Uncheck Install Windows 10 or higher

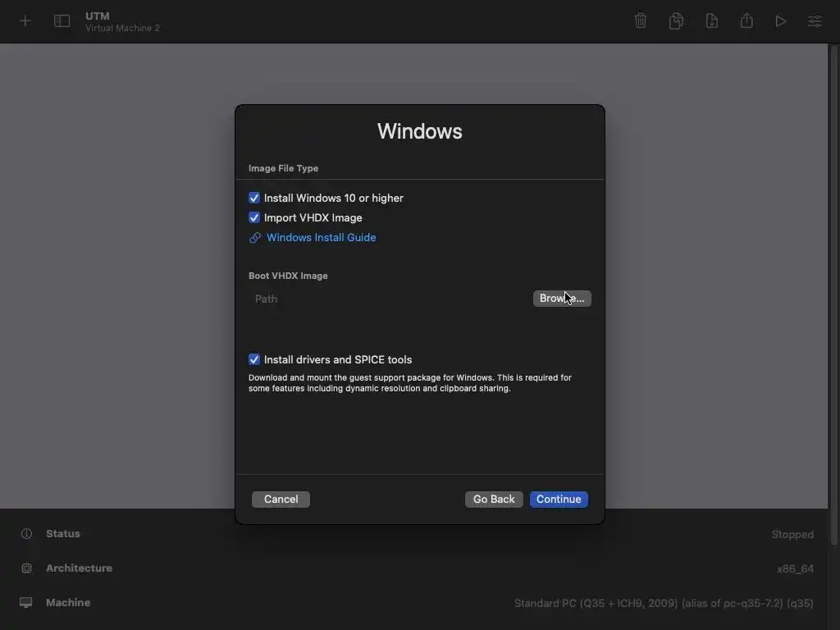click(254, 198)
